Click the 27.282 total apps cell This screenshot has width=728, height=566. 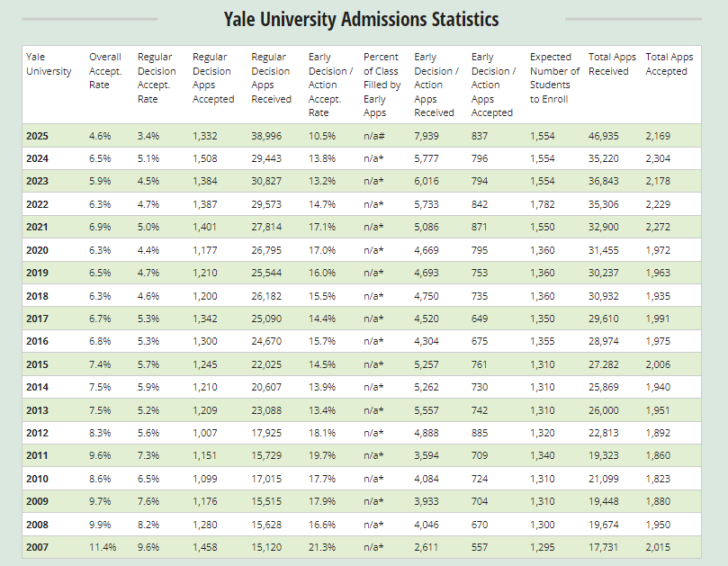pos(607,364)
